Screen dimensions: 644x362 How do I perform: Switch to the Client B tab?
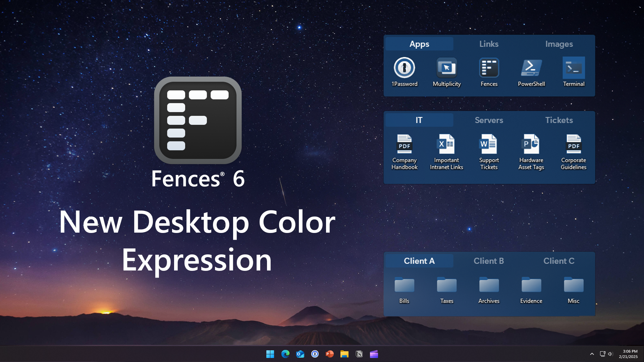click(x=489, y=261)
